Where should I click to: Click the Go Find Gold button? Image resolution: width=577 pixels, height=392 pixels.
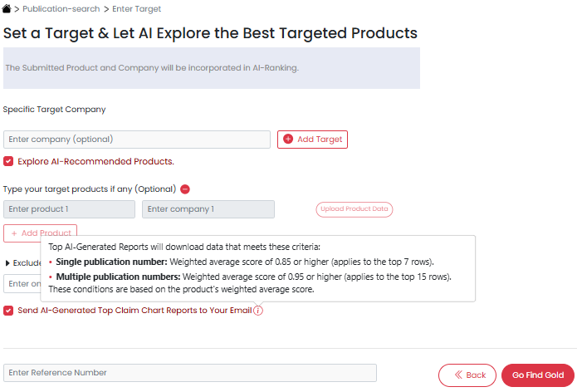click(x=538, y=375)
